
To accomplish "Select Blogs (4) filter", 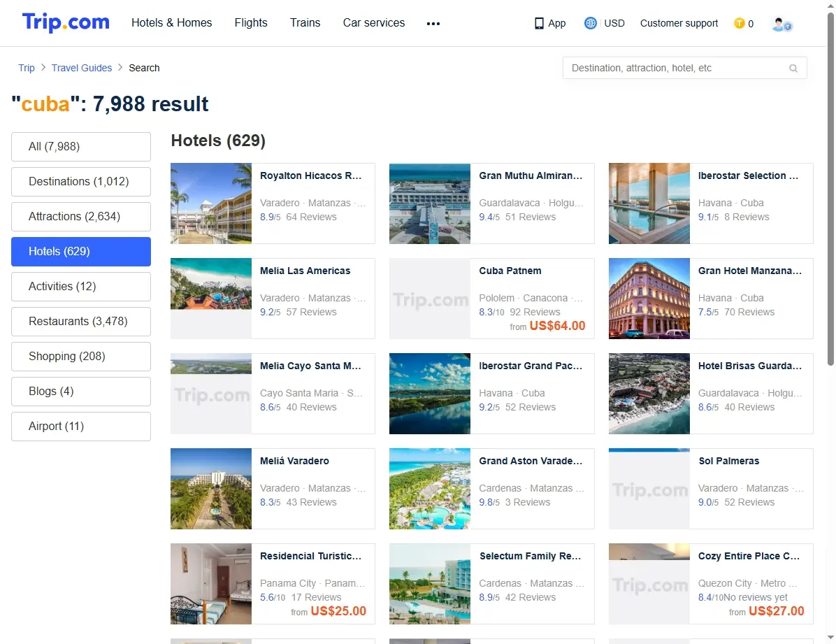I will 81,392.
